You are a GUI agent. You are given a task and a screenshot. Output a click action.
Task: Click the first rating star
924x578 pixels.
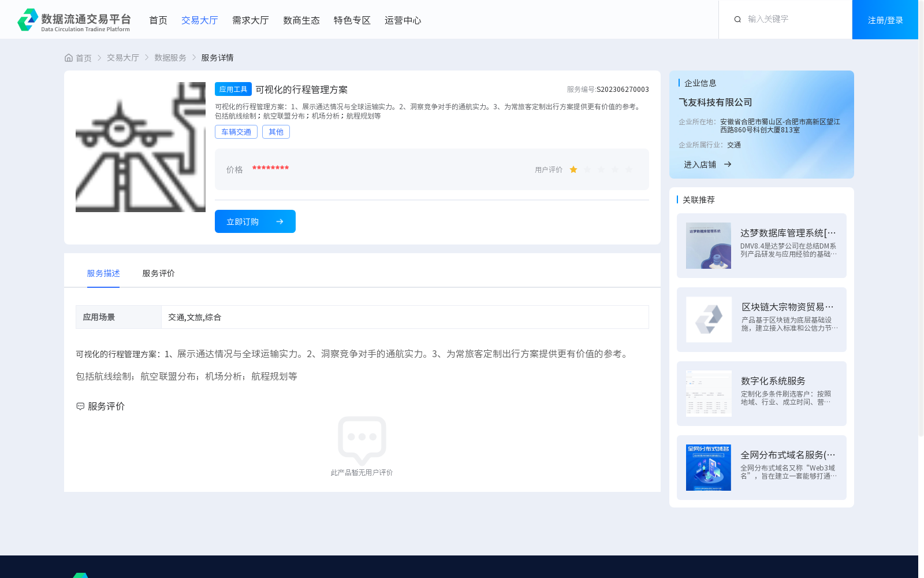pyautogui.click(x=573, y=169)
